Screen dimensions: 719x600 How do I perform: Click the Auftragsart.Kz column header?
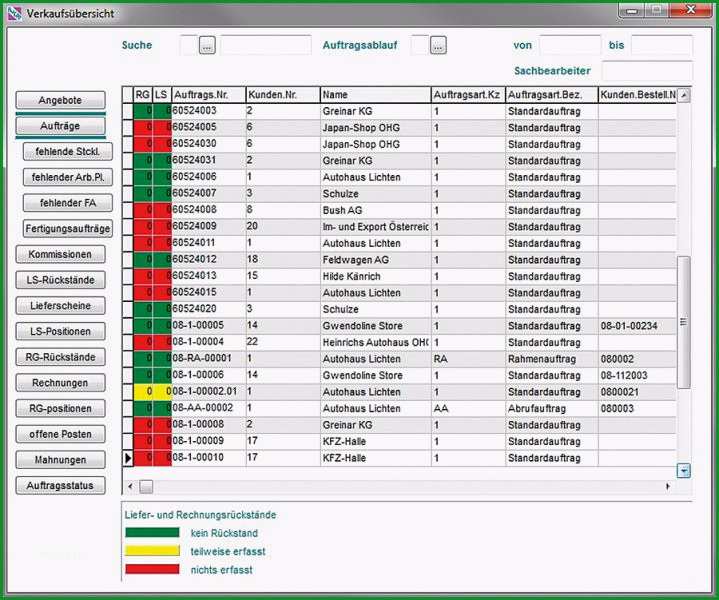(468, 95)
